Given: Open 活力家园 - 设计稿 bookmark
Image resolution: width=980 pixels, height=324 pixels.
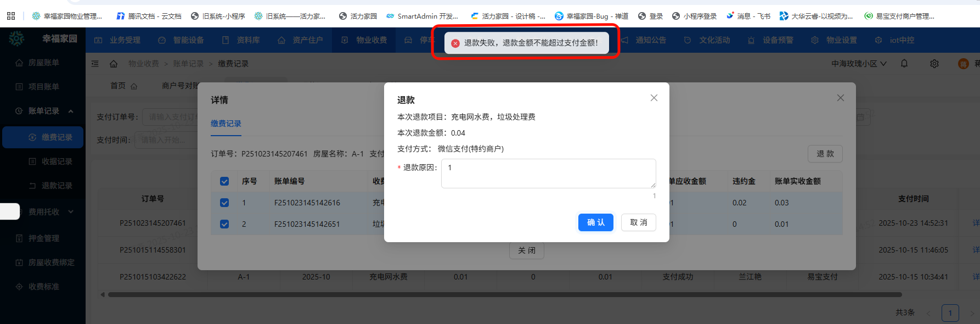Looking at the screenshot, I should click(508, 16).
